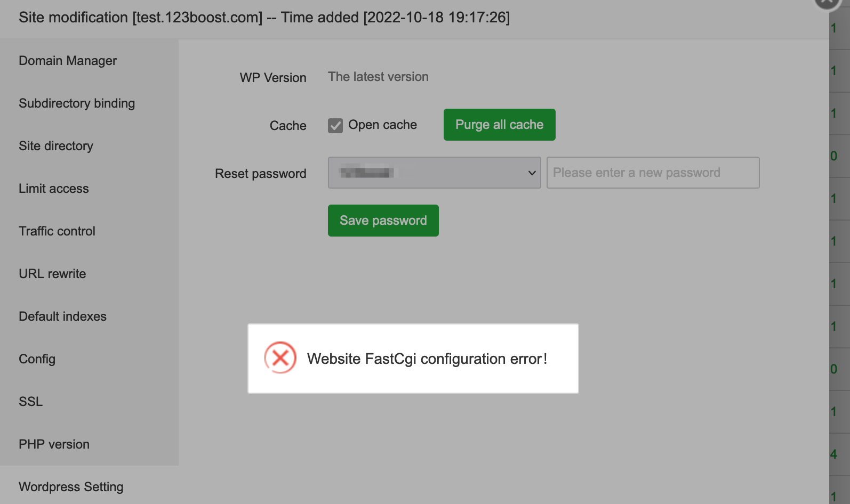Open the Domain Manager tab

tap(68, 61)
